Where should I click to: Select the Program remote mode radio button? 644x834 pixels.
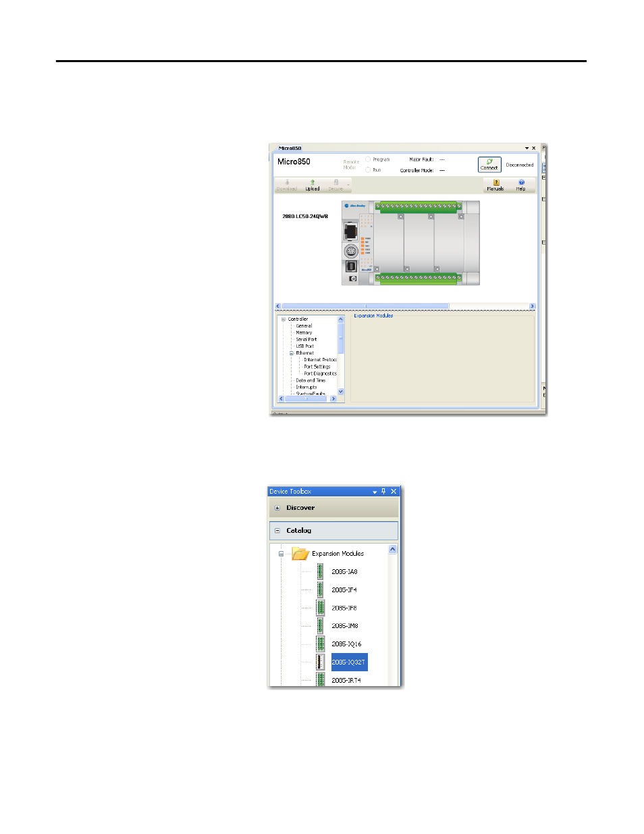(368, 159)
